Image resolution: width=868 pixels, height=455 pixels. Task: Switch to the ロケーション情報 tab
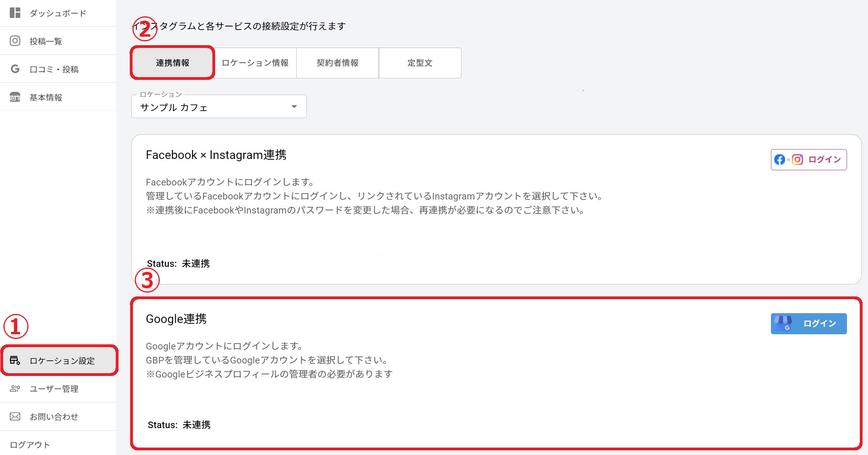coord(255,63)
